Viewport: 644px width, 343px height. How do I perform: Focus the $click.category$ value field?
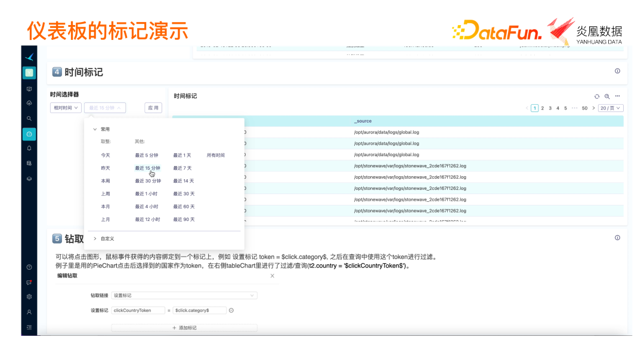pos(200,311)
